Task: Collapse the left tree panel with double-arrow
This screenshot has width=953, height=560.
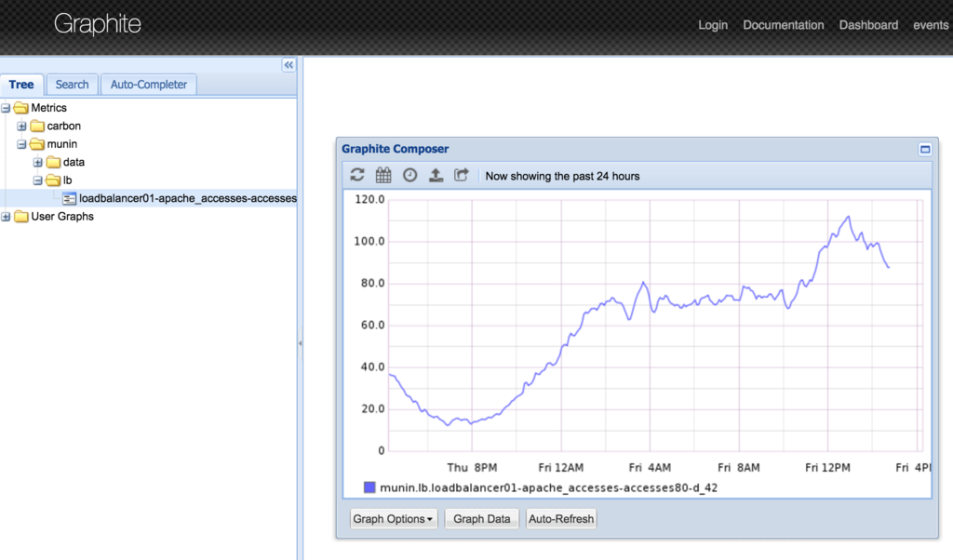Action: tap(289, 65)
